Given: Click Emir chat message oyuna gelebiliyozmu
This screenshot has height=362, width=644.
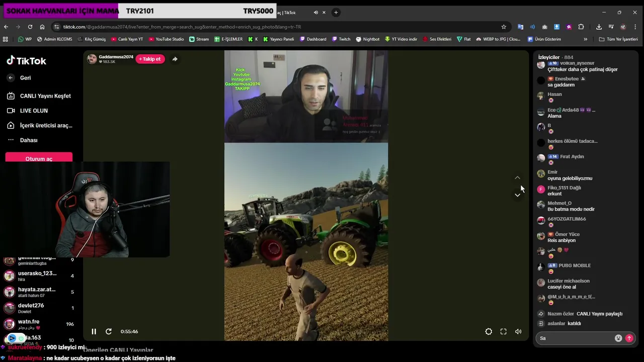Looking at the screenshot, I should pos(570,178).
